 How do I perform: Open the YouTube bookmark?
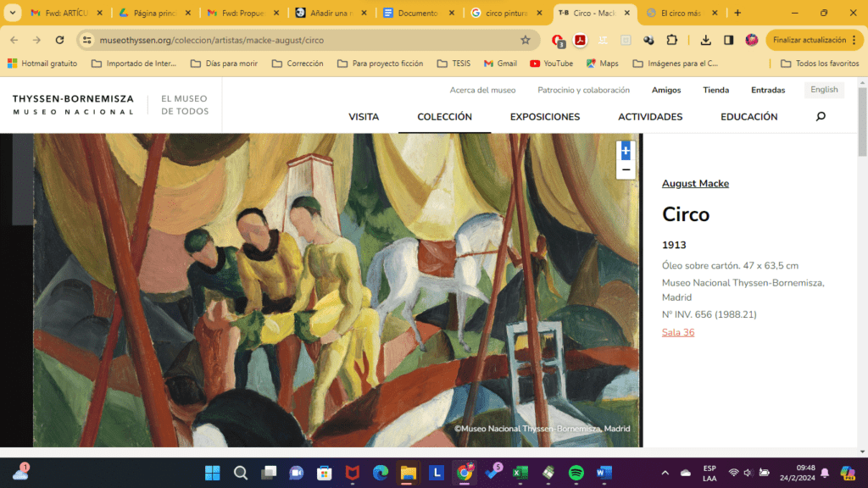551,64
